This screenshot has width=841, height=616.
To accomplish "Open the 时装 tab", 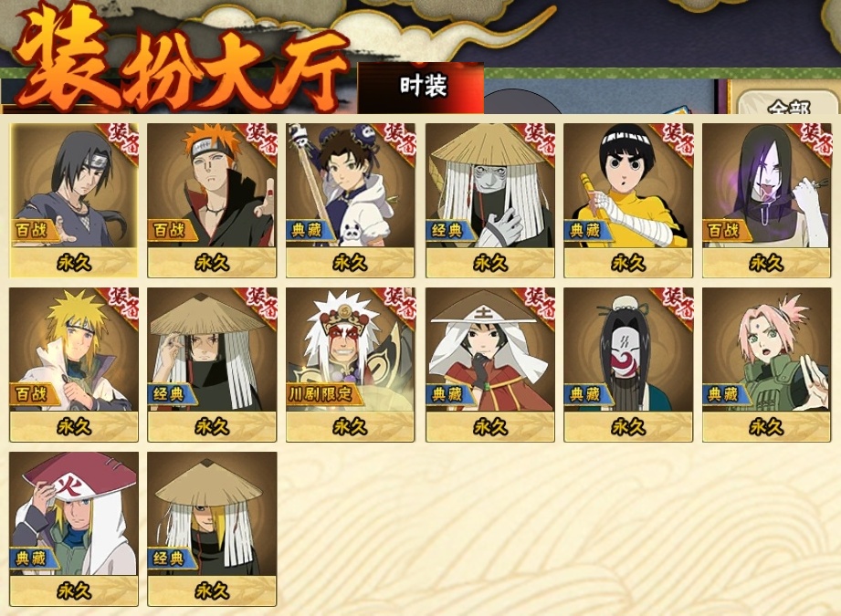I will click(x=422, y=87).
